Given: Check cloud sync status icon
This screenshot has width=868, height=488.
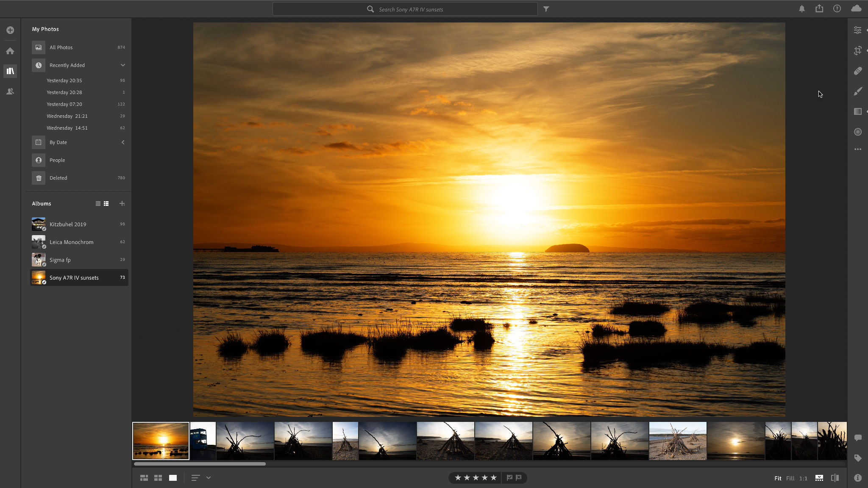Looking at the screenshot, I should pos(856,8).
